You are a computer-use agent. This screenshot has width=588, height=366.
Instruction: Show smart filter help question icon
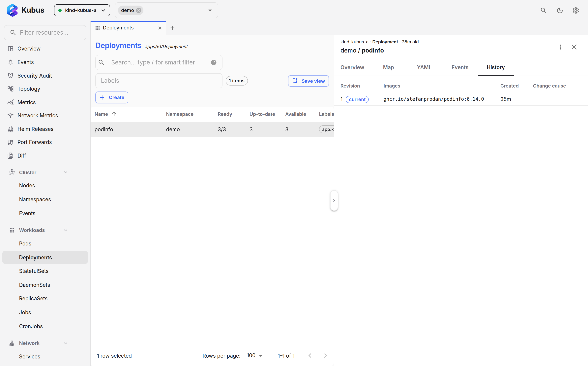pyautogui.click(x=214, y=62)
